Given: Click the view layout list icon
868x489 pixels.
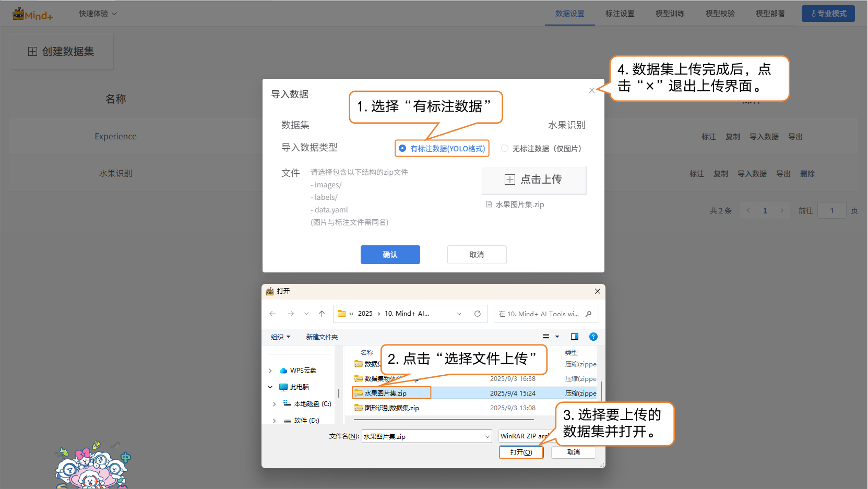Looking at the screenshot, I should coord(546,337).
